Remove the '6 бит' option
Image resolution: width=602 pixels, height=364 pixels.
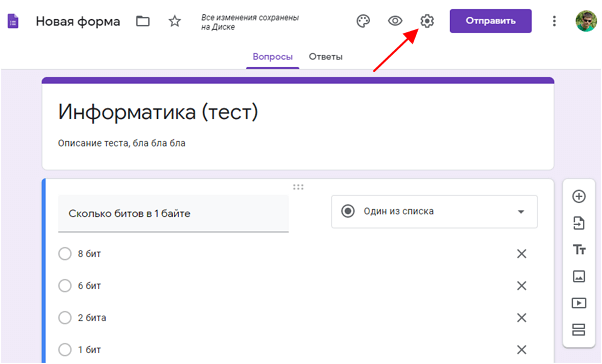point(521,286)
